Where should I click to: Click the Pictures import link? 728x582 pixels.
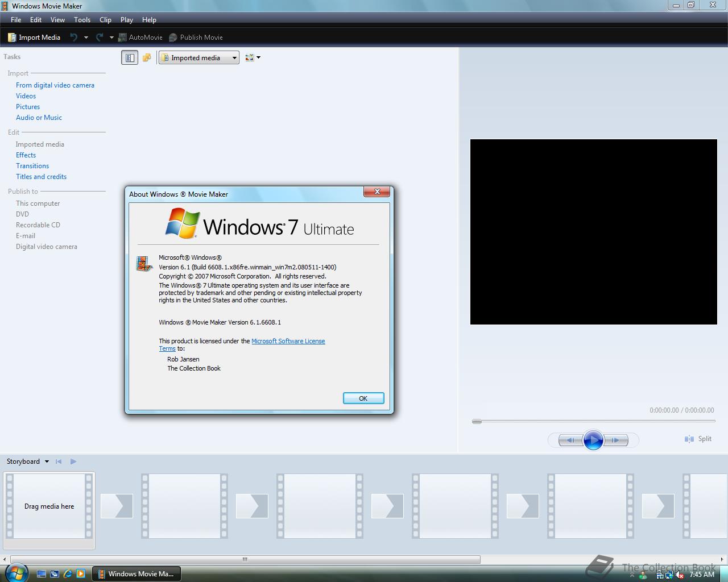[x=28, y=107]
